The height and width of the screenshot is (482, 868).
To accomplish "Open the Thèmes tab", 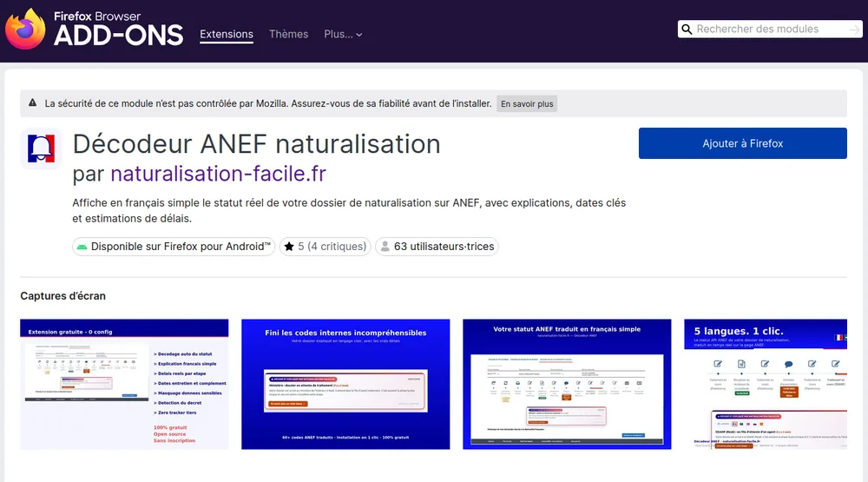I will [288, 34].
